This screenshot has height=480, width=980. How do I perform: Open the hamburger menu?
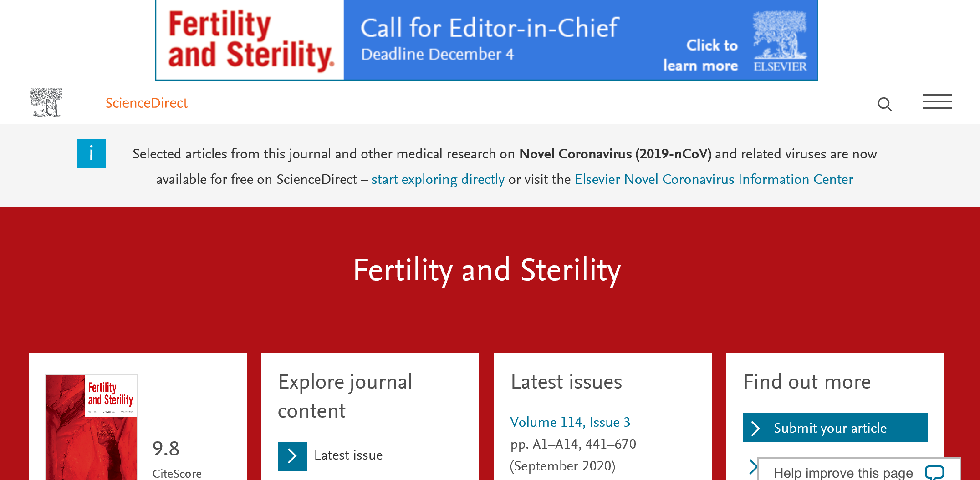937,102
